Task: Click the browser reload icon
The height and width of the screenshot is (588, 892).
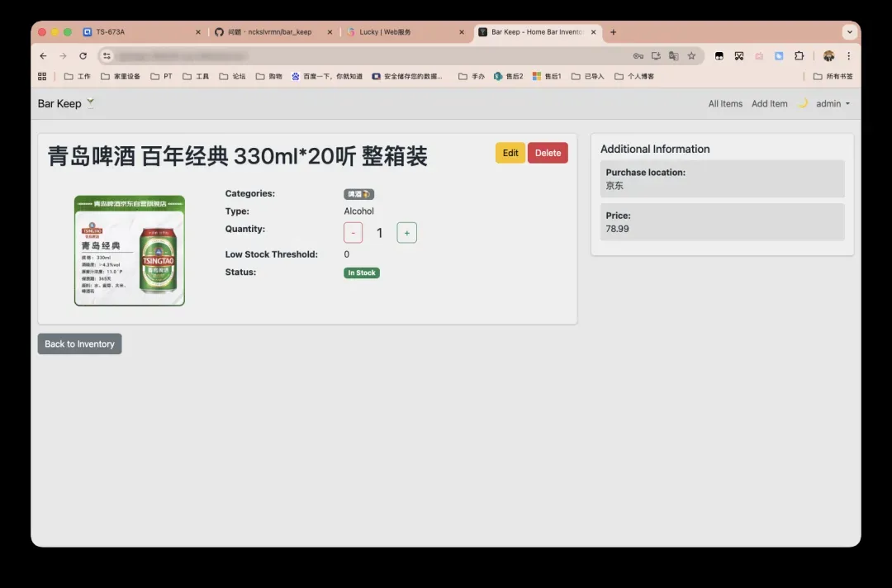Action: (x=83, y=56)
